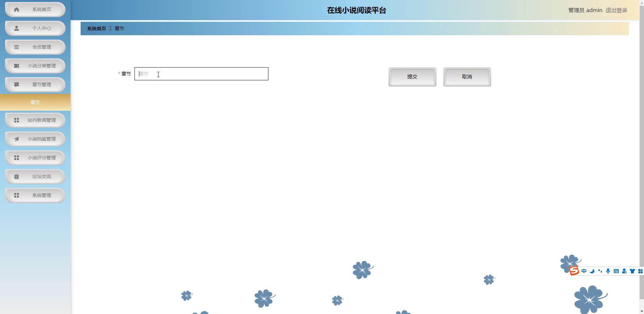The height and width of the screenshot is (314, 644).
Task: Click the chat bubble icon beside 章节管理
Action: pyautogui.click(x=16, y=85)
